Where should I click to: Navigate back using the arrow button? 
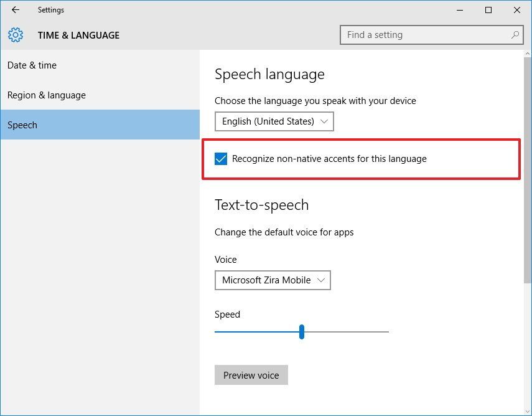click(x=15, y=10)
